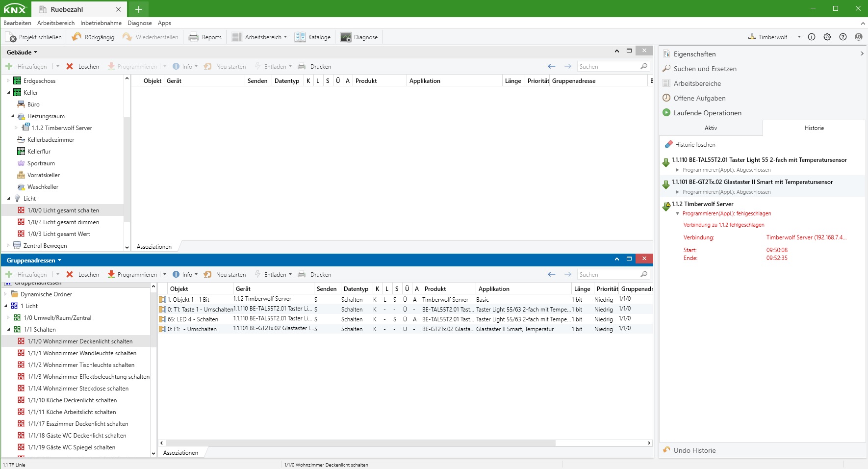Collapse Keller tree node
The height and width of the screenshot is (469, 868).
[8, 92]
